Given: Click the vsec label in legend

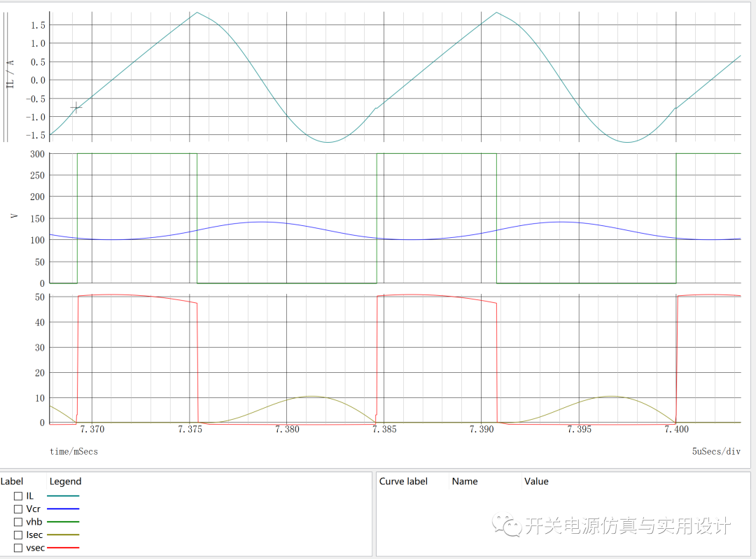Looking at the screenshot, I should (x=36, y=548).
